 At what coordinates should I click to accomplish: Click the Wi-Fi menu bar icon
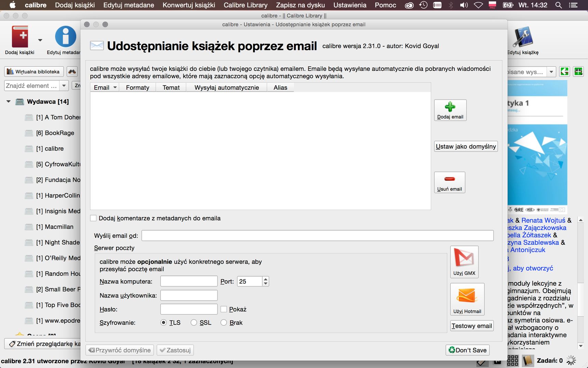point(478,5)
